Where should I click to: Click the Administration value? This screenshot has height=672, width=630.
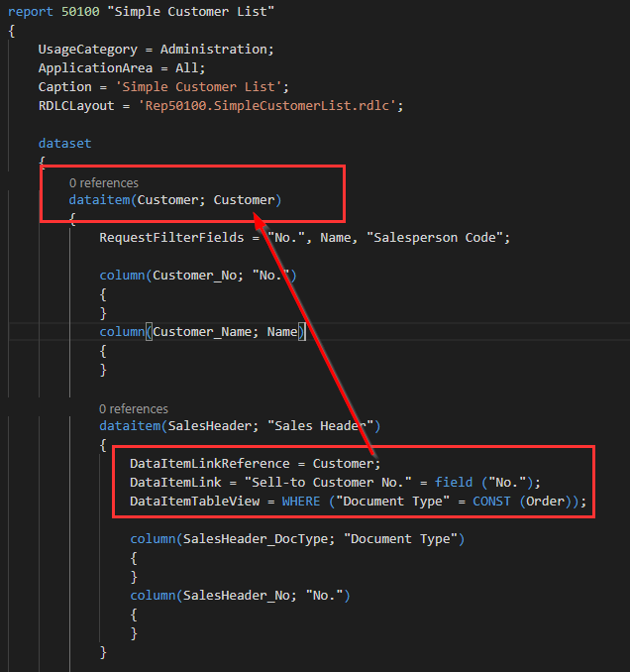tap(214, 50)
